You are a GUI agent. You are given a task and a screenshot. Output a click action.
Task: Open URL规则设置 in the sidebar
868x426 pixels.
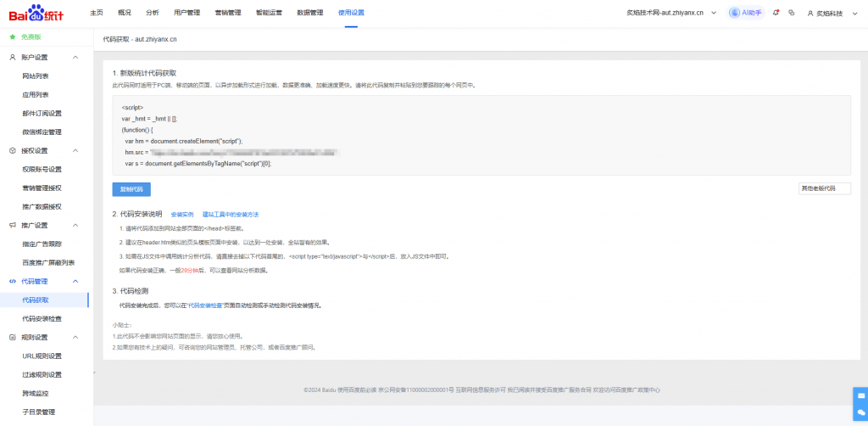[x=42, y=356]
